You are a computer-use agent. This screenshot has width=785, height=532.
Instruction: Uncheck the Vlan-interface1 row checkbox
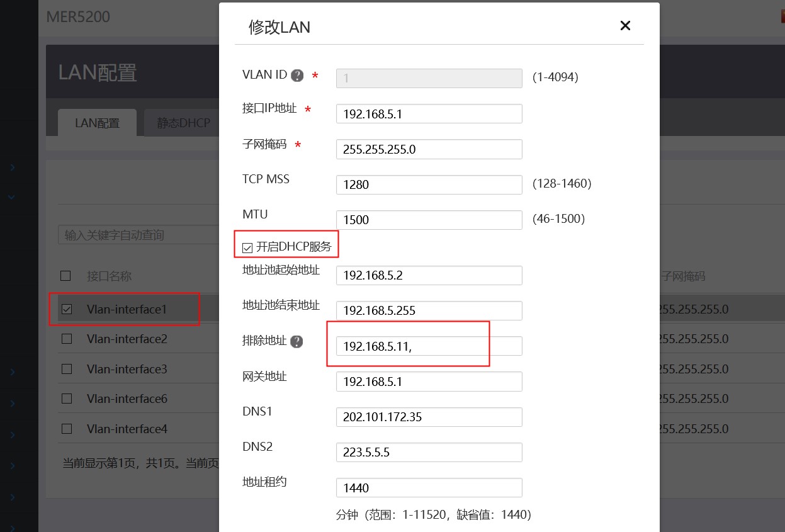pos(67,309)
